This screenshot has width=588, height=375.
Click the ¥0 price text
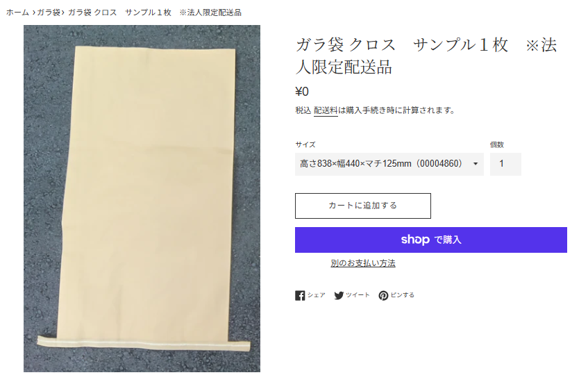coord(302,92)
